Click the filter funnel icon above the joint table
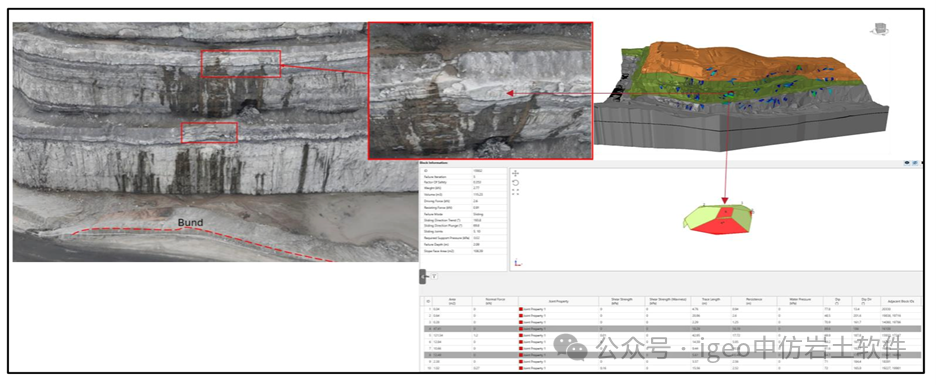Screen dimensions: 936x385 point(435,276)
